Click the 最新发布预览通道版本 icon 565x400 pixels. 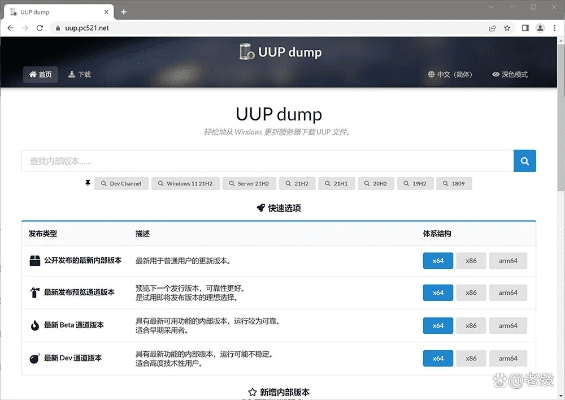(35, 292)
